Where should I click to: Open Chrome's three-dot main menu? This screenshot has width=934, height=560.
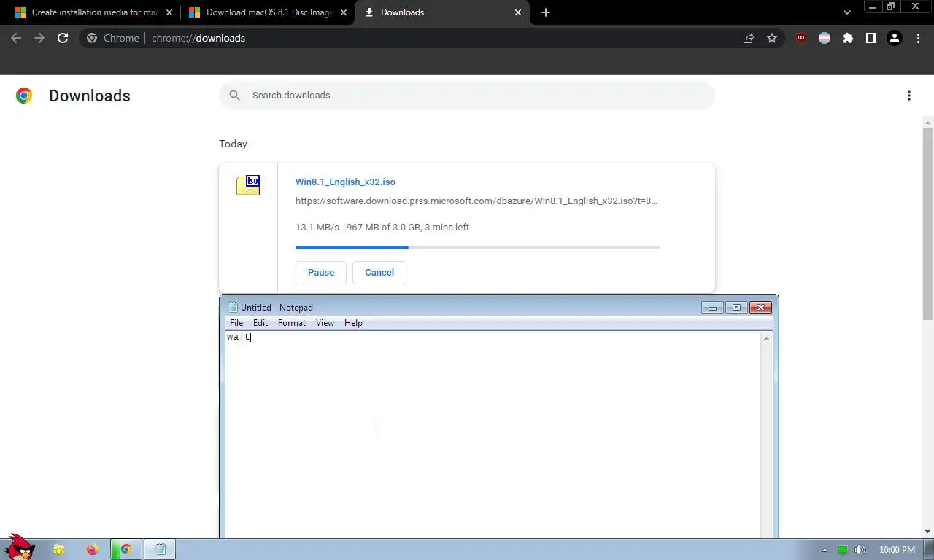click(918, 38)
